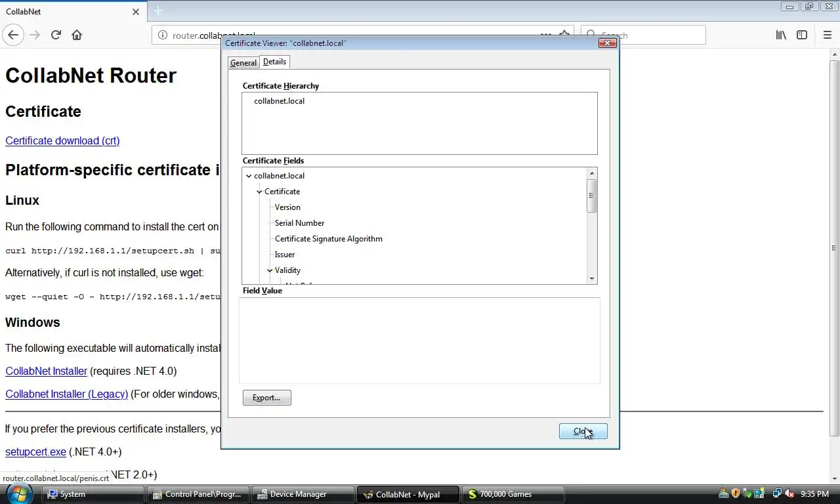Image resolution: width=840 pixels, height=504 pixels.
Task: Open the browser hamburger menu
Action: [827, 35]
